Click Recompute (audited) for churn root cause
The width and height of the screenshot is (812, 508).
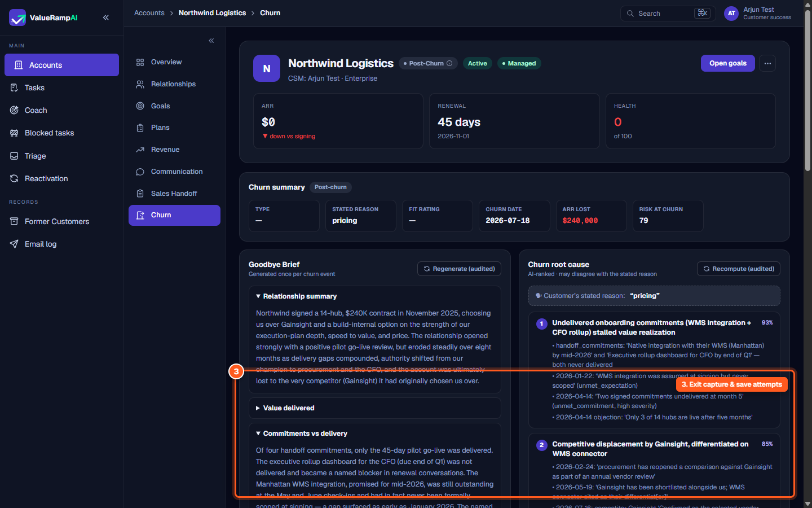(x=739, y=269)
